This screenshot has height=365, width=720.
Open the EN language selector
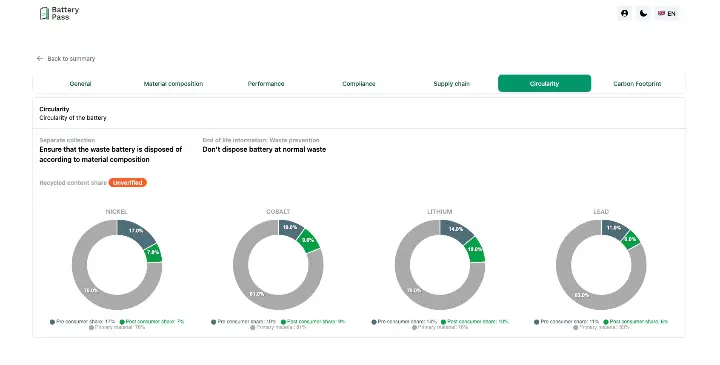667,13
